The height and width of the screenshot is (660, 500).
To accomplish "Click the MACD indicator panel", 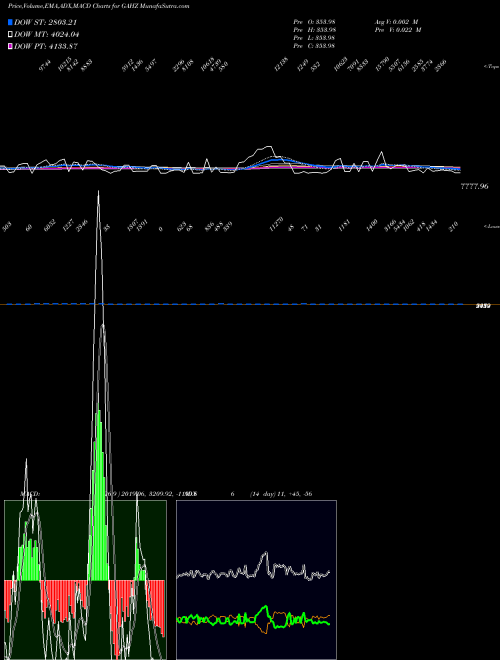I will coord(85,580).
